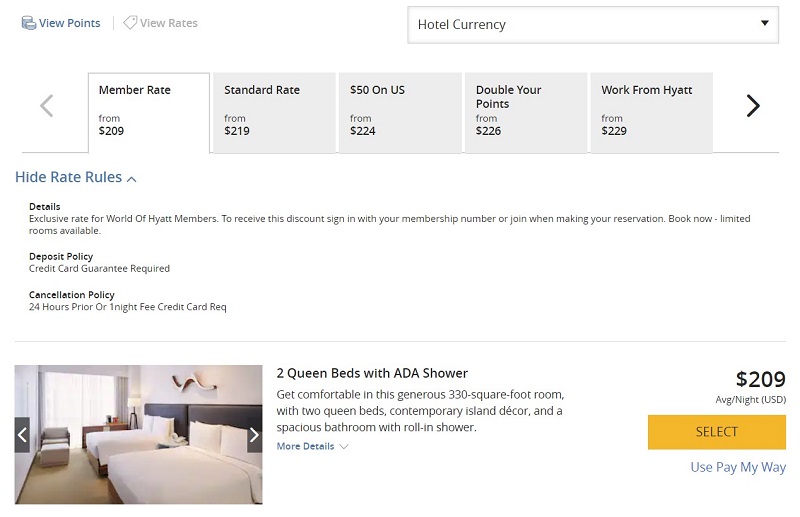Click the yellow SELECT button
The width and height of the screenshot is (800, 517).
click(716, 432)
